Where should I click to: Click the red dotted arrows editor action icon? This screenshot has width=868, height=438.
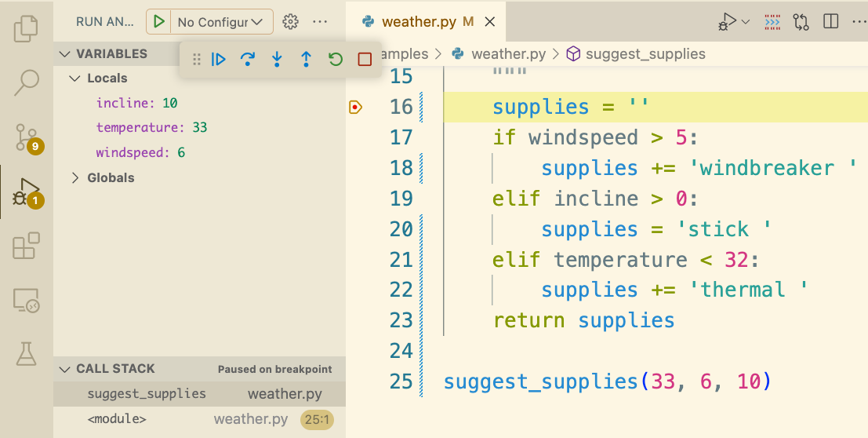tap(772, 22)
